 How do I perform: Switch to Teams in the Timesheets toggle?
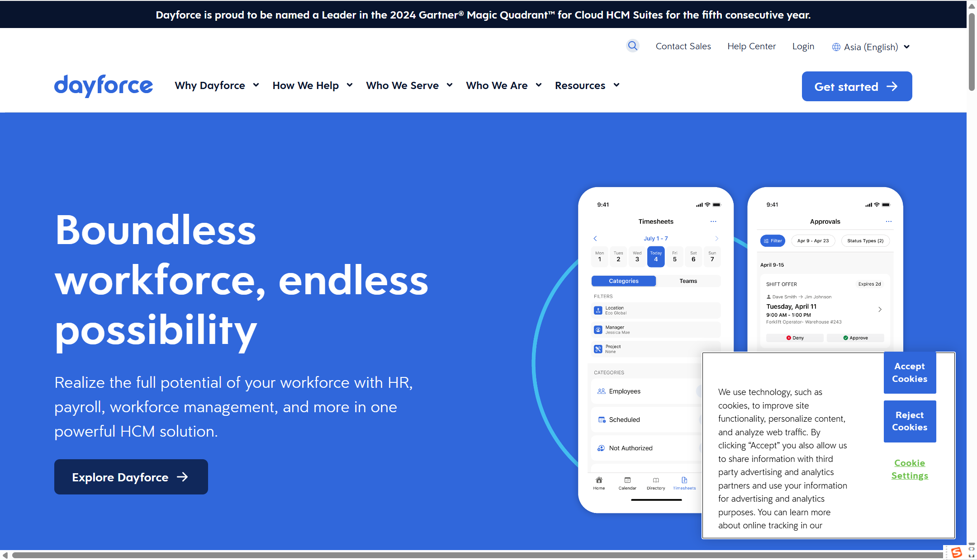pos(688,281)
